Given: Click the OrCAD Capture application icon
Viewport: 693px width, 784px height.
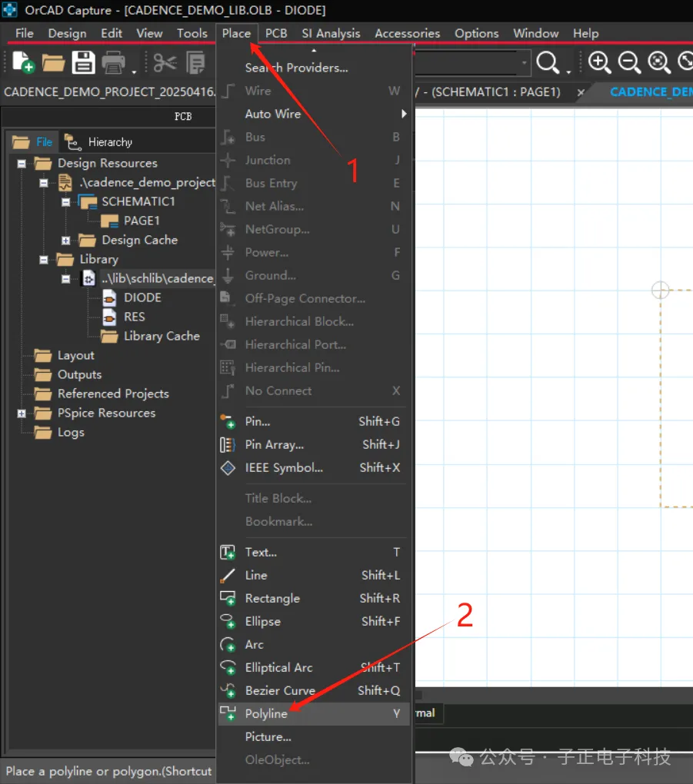Looking at the screenshot, I should 9,9.
